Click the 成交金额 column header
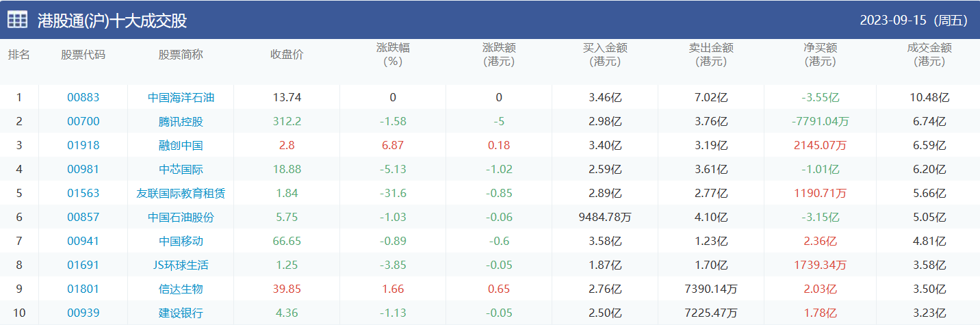This screenshot has width=980, height=325. click(929, 55)
